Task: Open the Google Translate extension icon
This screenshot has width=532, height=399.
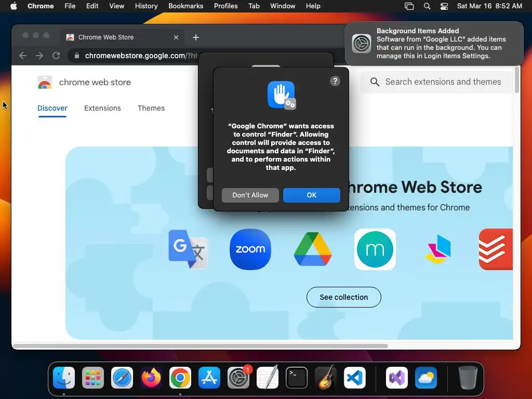Action: (188, 249)
